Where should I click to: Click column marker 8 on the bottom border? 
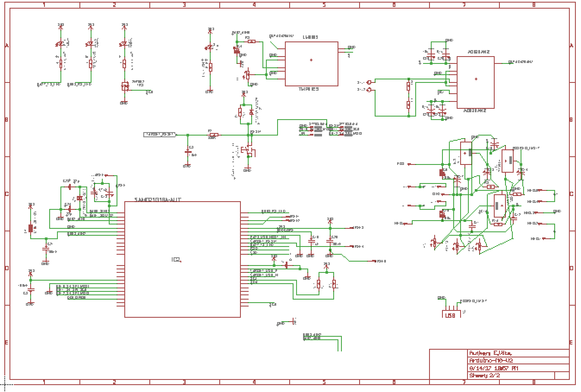[534, 382]
